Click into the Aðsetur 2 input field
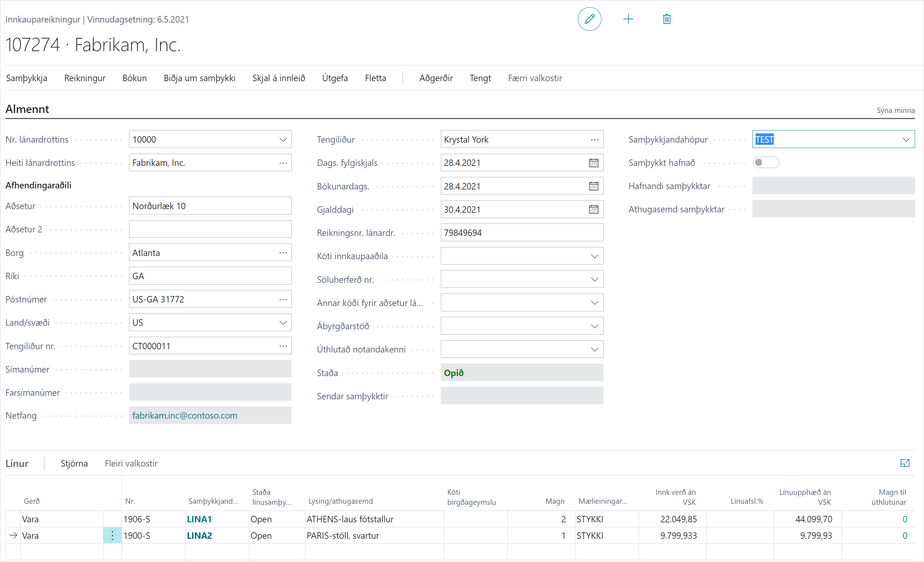This screenshot has width=924, height=562. click(x=210, y=229)
